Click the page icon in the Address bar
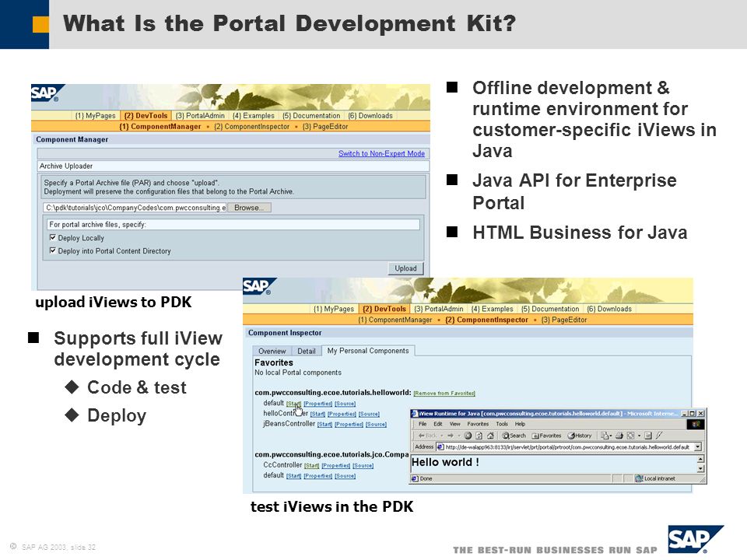Image resolution: width=747 pixels, height=560 pixels. 440,447
